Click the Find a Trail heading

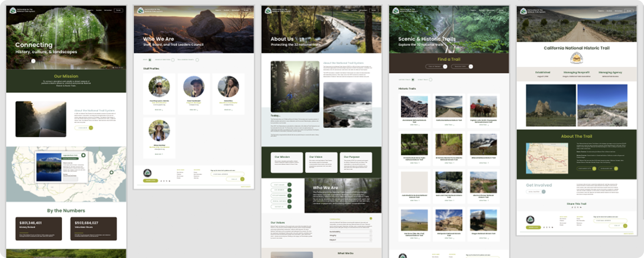(x=449, y=59)
